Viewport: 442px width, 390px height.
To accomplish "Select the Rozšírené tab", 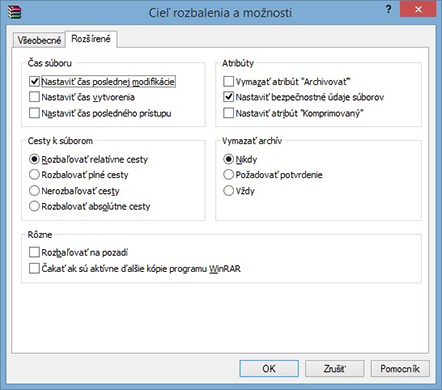I will pos(91,39).
